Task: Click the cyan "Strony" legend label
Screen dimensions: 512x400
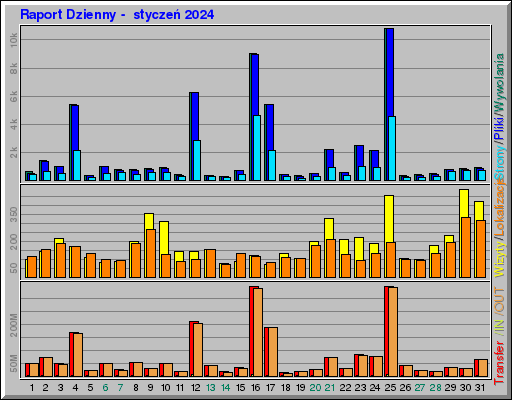Action: coord(500,163)
